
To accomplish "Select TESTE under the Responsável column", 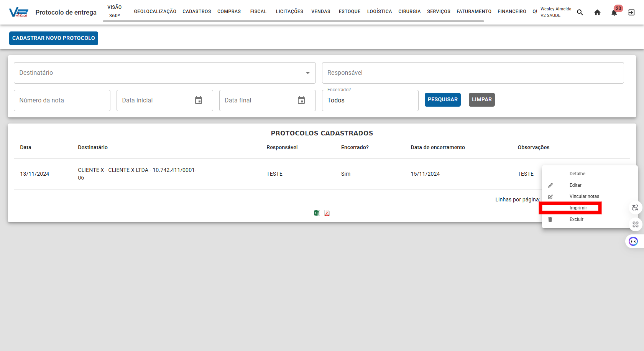I will point(274,174).
